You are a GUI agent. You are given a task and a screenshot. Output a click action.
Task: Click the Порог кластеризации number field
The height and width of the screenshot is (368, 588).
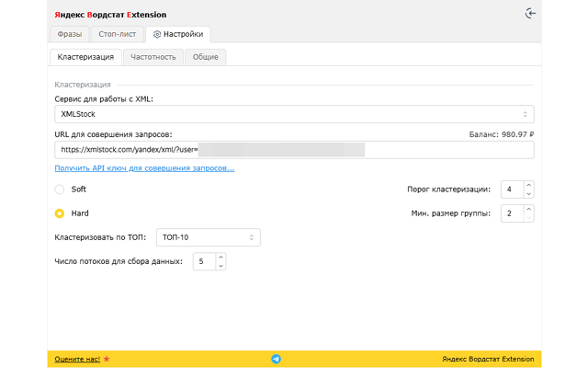click(513, 190)
